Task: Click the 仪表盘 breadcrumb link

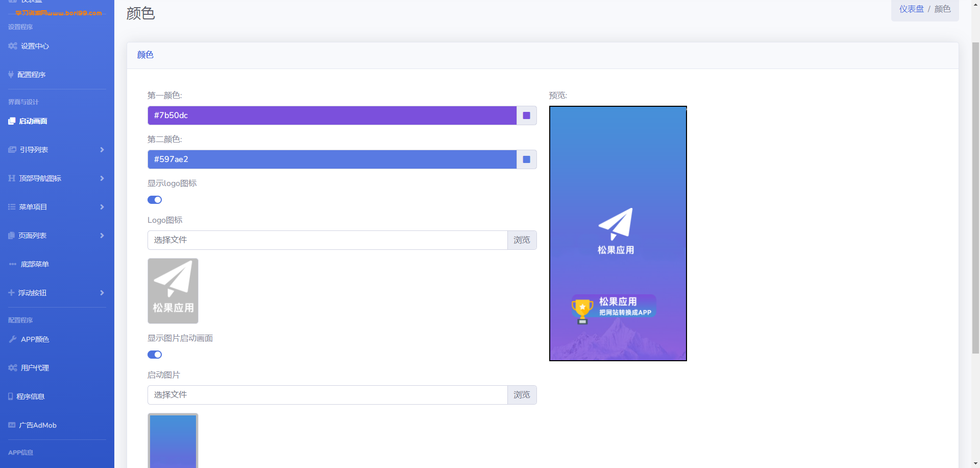Action: pyautogui.click(x=911, y=9)
